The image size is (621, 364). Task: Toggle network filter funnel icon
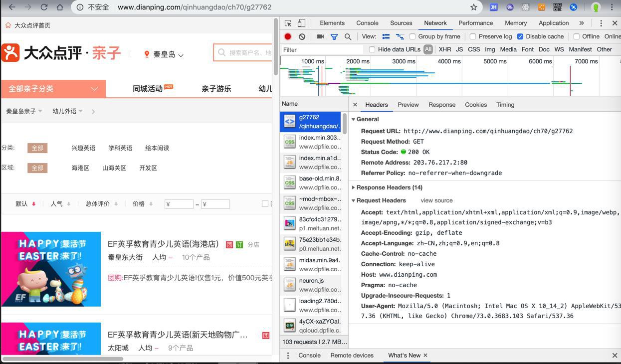tap(334, 36)
